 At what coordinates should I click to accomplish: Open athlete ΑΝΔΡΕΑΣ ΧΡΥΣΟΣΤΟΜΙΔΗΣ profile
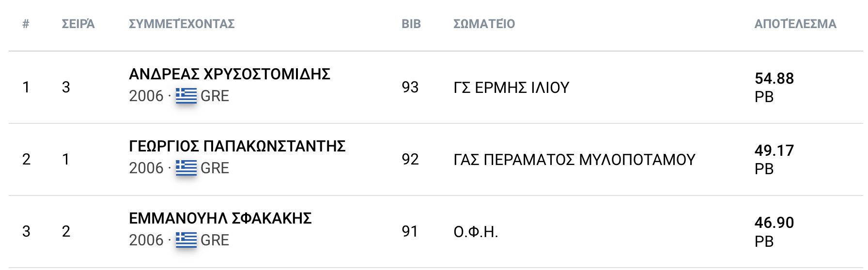point(230,74)
